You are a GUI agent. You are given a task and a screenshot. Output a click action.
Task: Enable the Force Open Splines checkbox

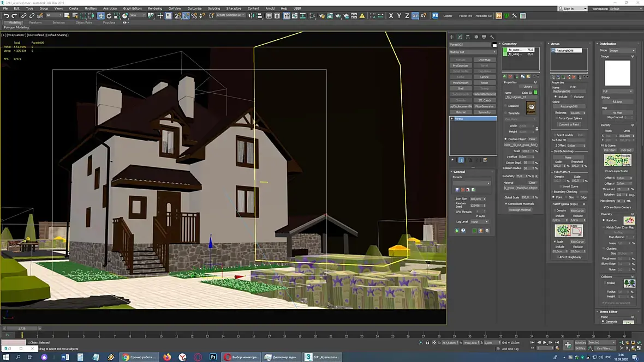point(556,118)
